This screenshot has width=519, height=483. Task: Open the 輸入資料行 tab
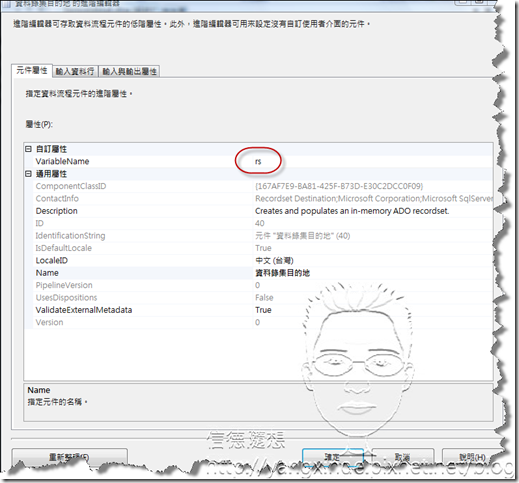point(75,71)
